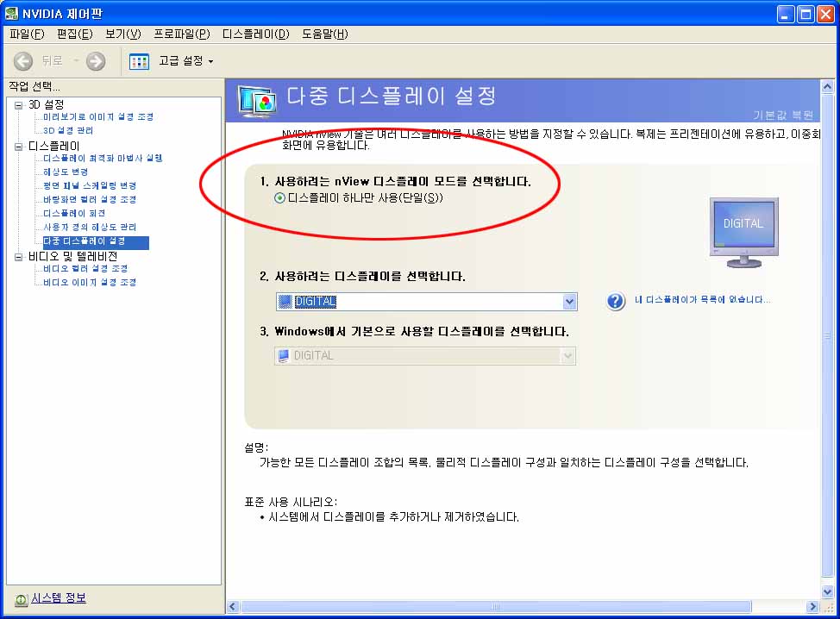The image size is (840, 619).
Task: Minimize the NVIDIA 제어판 window
Action: pos(786,14)
